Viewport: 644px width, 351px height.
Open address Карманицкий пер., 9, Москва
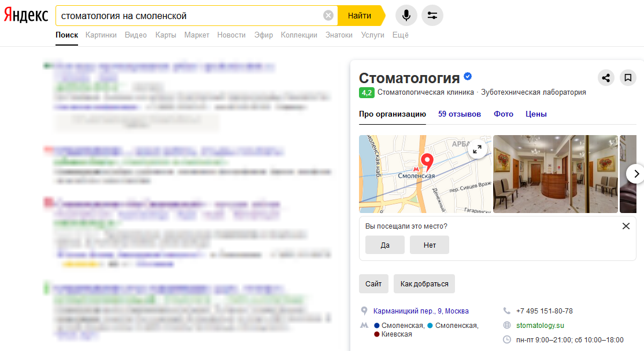(x=421, y=311)
